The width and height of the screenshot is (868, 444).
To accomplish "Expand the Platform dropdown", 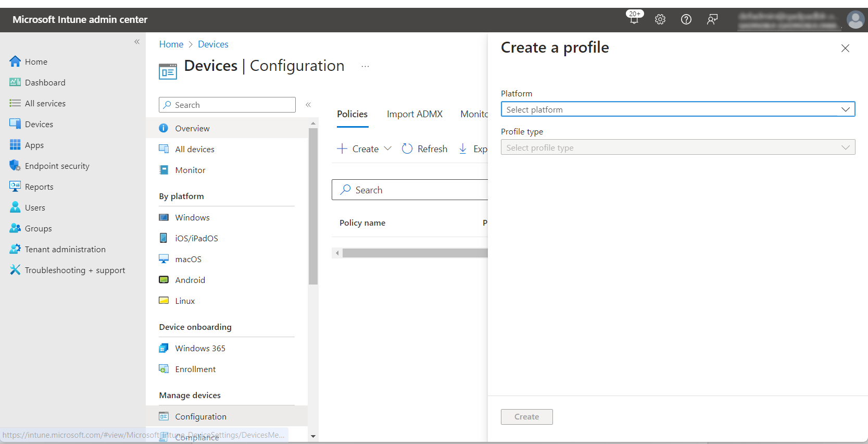I will pyautogui.click(x=677, y=109).
